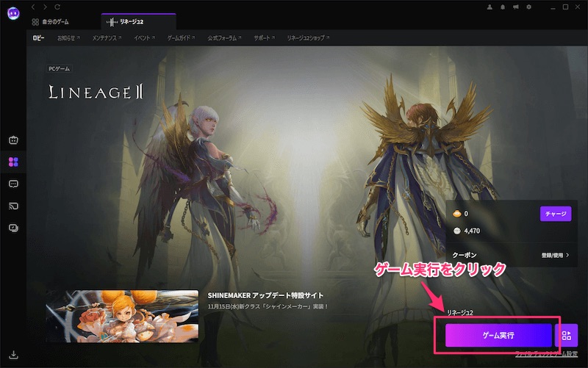Click the クーポン label

[465, 255]
